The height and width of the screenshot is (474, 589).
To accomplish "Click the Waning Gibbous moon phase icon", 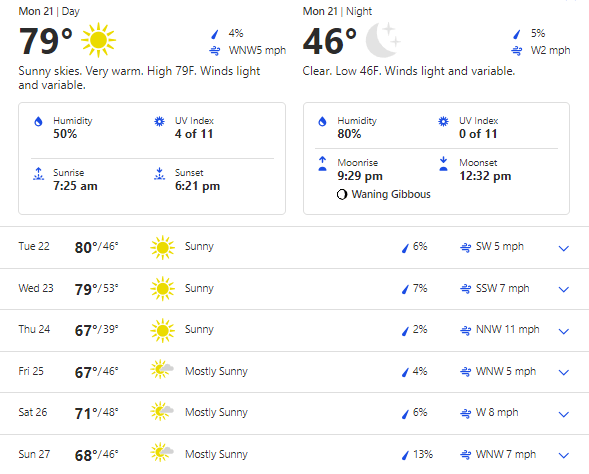I will 342,195.
